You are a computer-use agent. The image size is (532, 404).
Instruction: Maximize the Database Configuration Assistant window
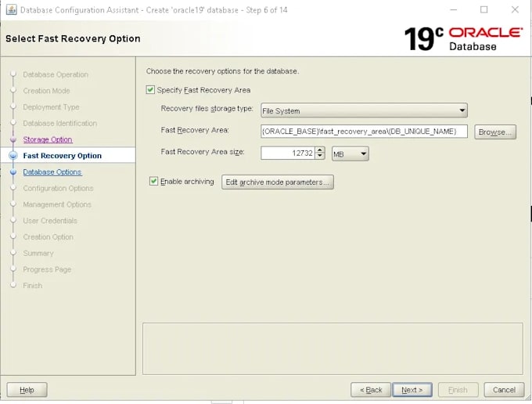click(x=484, y=9)
